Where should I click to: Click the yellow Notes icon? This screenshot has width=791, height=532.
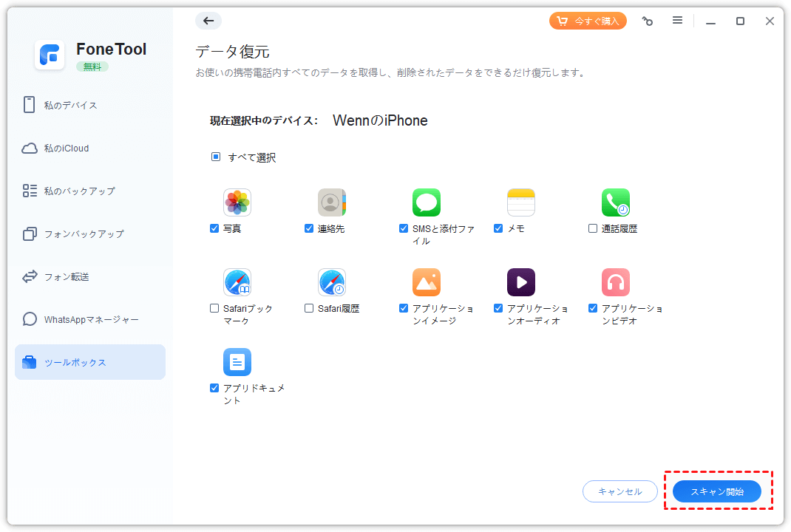(521, 202)
